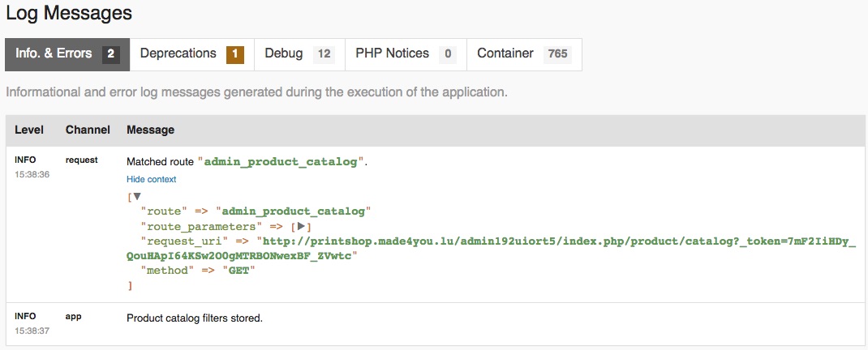Open the Container log tab
Image resolution: width=868 pixels, height=350 pixels.
click(505, 54)
